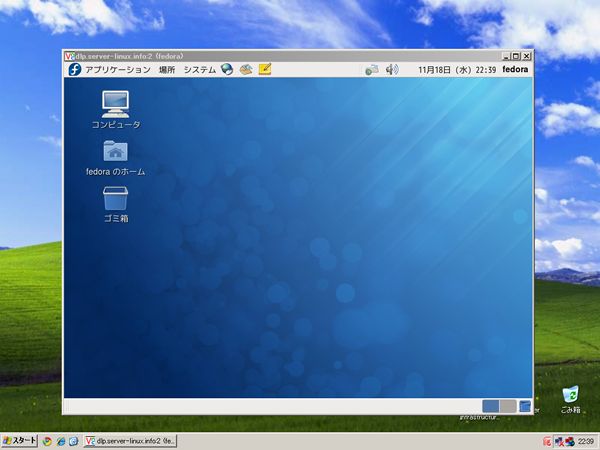Select the fedora のホーム folder icon
The width and height of the screenshot is (600, 450).
point(116,158)
